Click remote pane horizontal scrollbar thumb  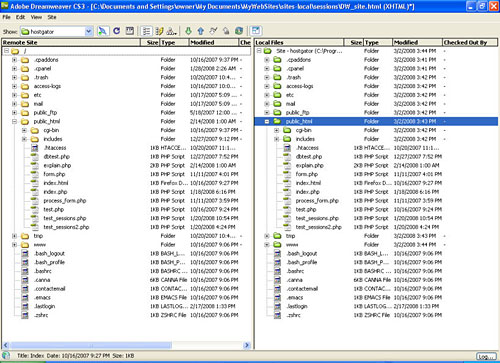(90, 345)
